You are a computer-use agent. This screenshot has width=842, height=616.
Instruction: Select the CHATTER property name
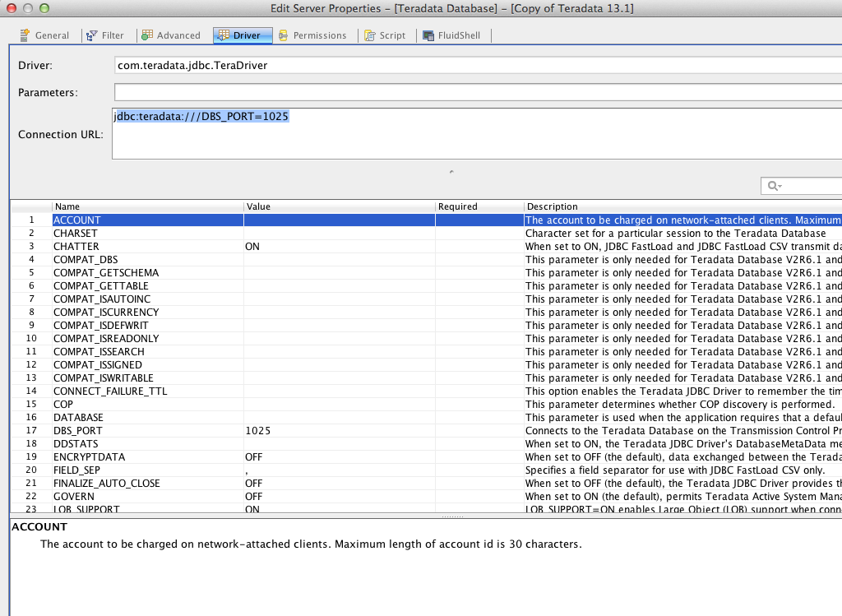coord(76,247)
